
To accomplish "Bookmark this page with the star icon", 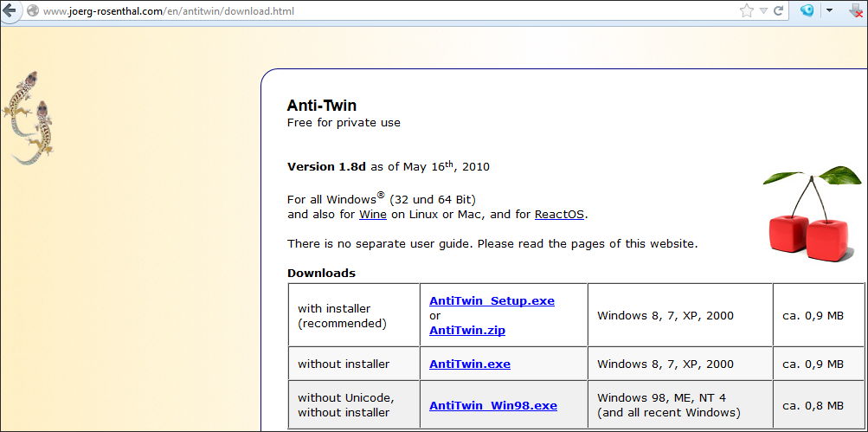I will tap(747, 10).
